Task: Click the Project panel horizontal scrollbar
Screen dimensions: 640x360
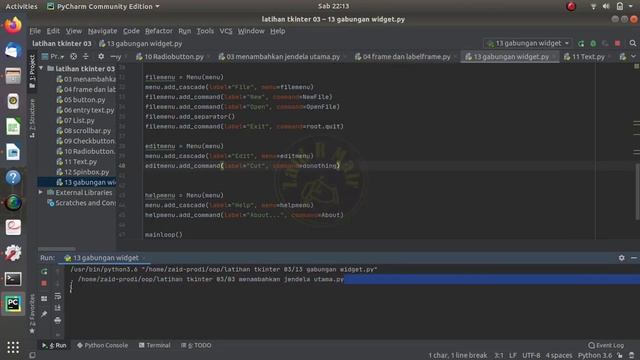Action: coord(57,249)
